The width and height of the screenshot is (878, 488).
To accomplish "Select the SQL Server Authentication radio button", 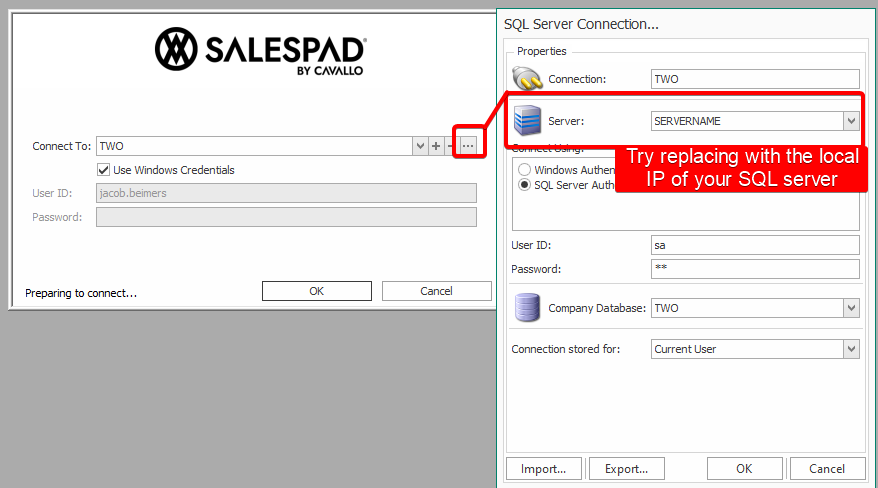I will click(524, 185).
